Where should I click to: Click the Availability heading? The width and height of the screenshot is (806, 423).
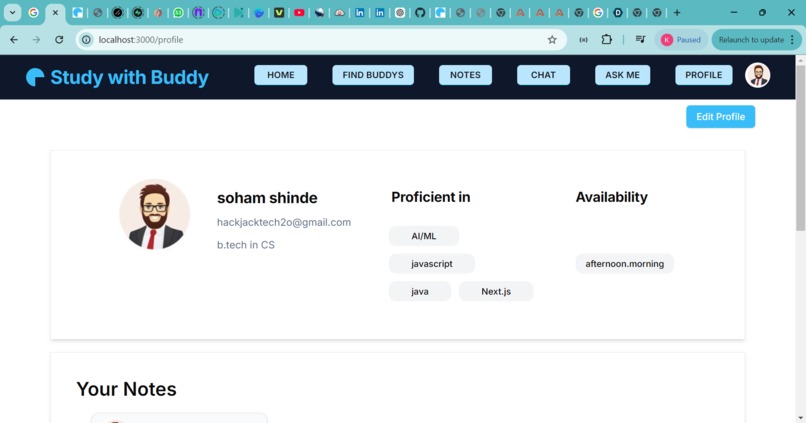coord(612,197)
